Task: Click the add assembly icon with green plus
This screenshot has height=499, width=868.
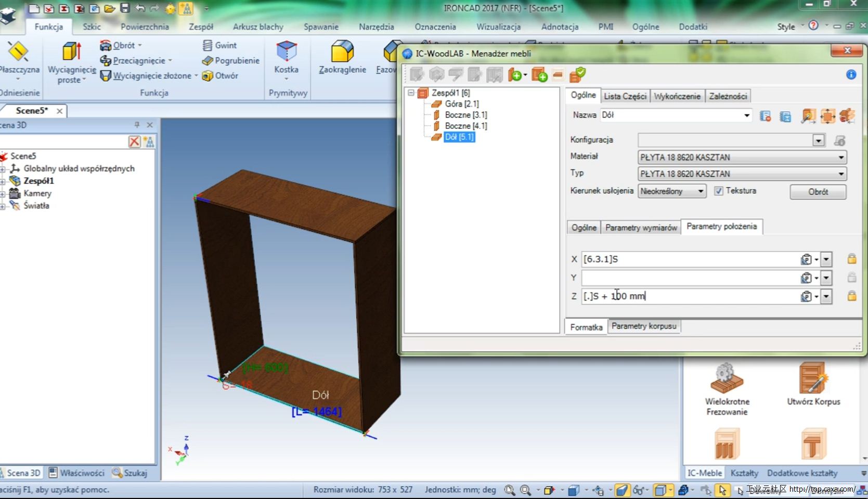Action: click(539, 75)
